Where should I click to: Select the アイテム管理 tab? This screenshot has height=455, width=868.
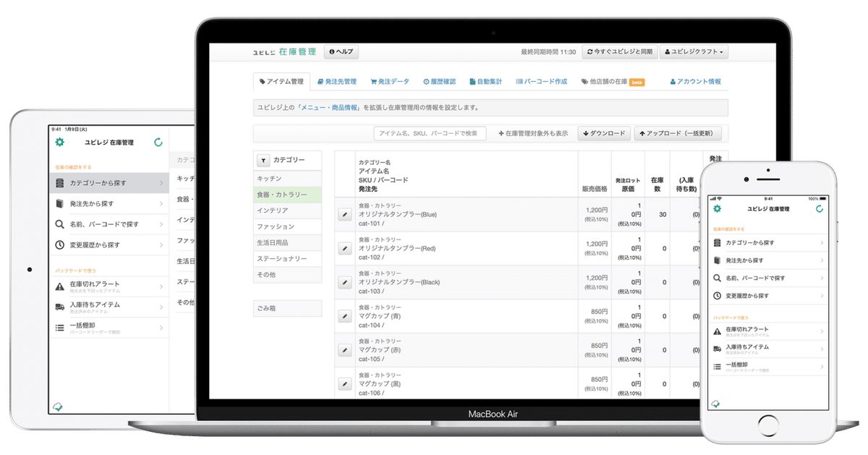point(281,82)
